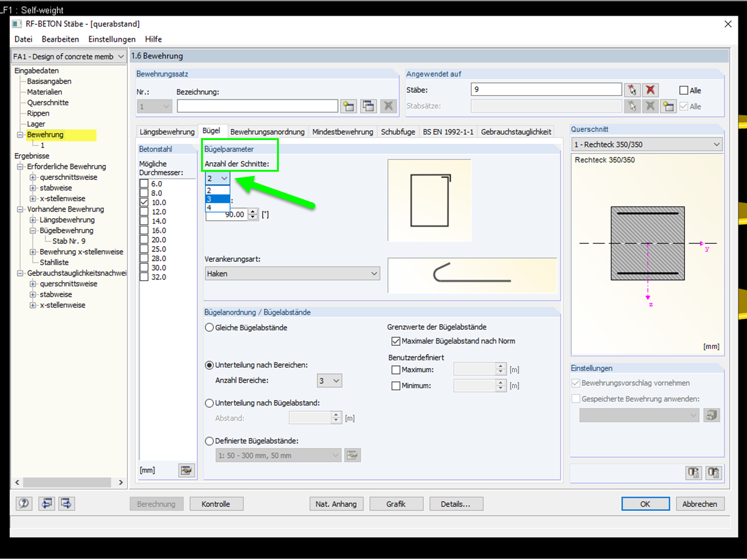The height and width of the screenshot is (560, 747).
Task: Open stirrup spacing library icon beside Definierte Bügelabstände
Action: click(352, 455)
